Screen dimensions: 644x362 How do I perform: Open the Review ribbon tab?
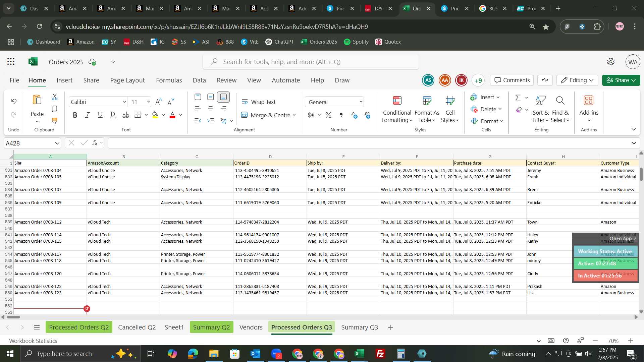pos(226,80)
